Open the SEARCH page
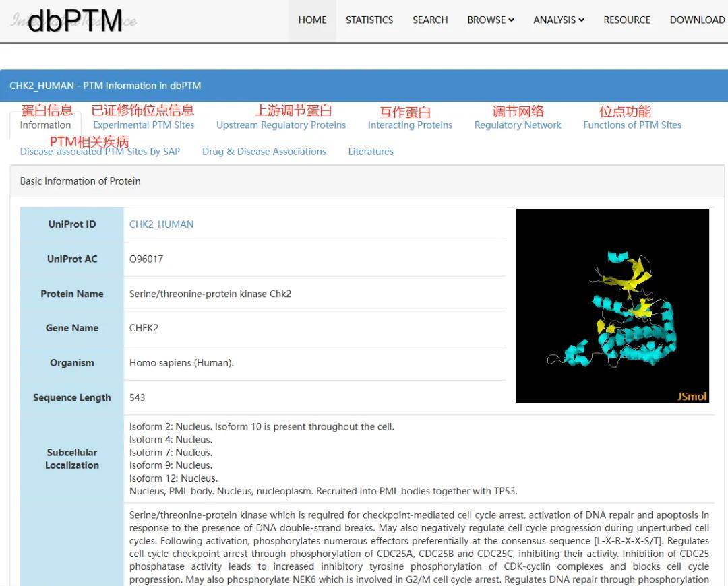 (430, 20)
